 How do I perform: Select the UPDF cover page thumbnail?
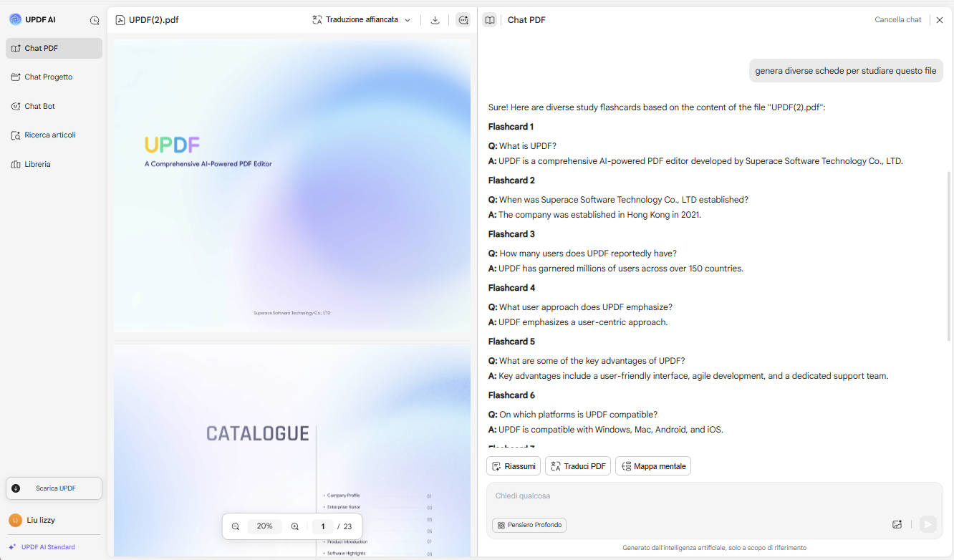292,185
